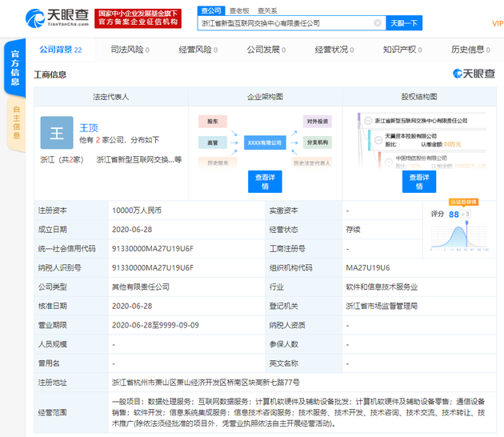Open the 知识产权 tab

401,50
